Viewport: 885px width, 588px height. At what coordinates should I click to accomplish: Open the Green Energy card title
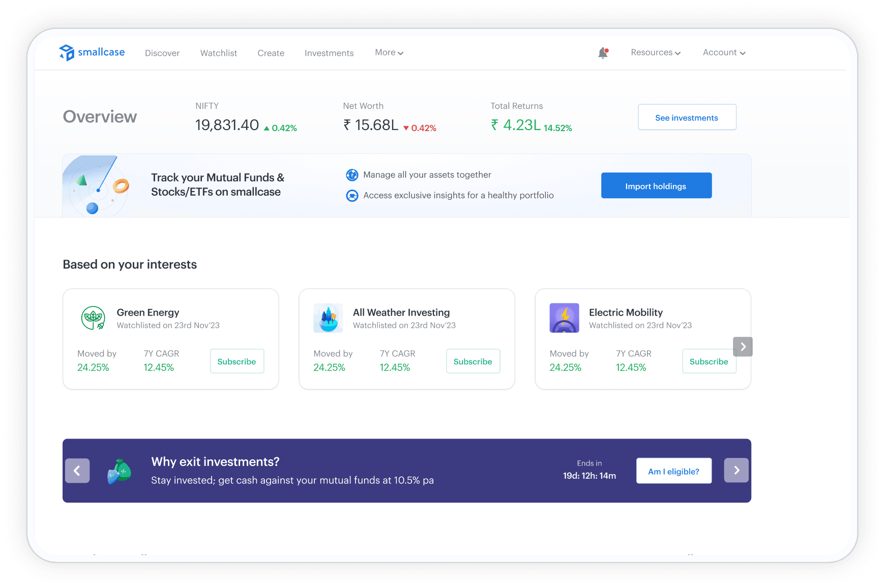(x=148, y=313)
